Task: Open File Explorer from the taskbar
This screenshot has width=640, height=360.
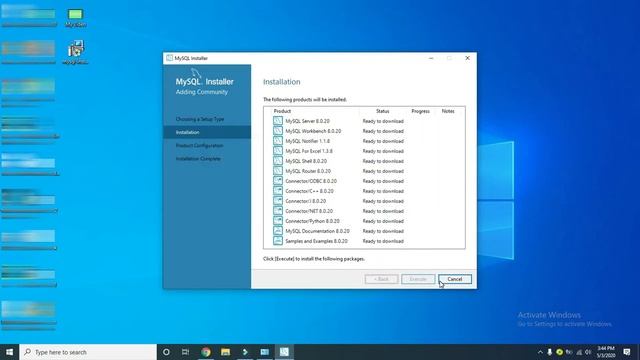Action: point(225,352)
